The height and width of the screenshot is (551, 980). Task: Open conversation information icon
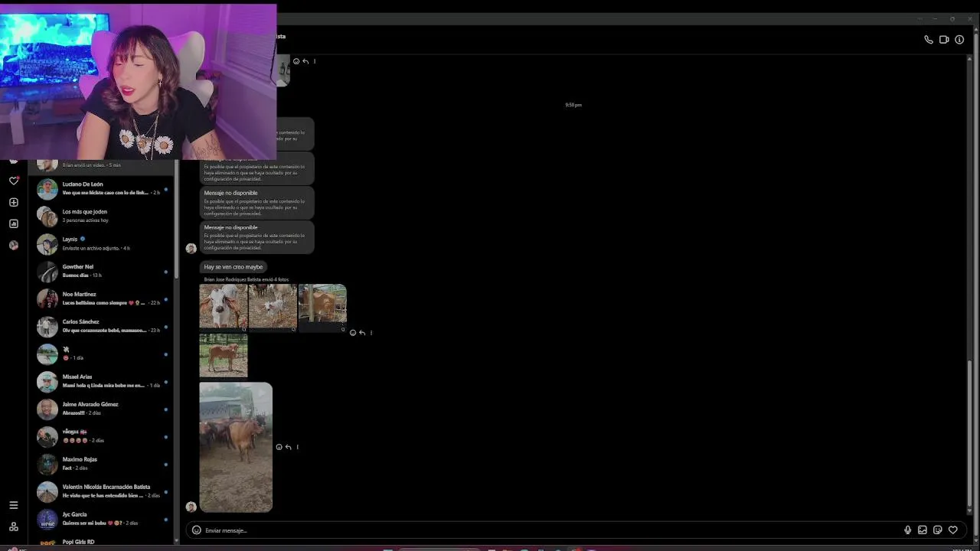click(x=959, y=40)
